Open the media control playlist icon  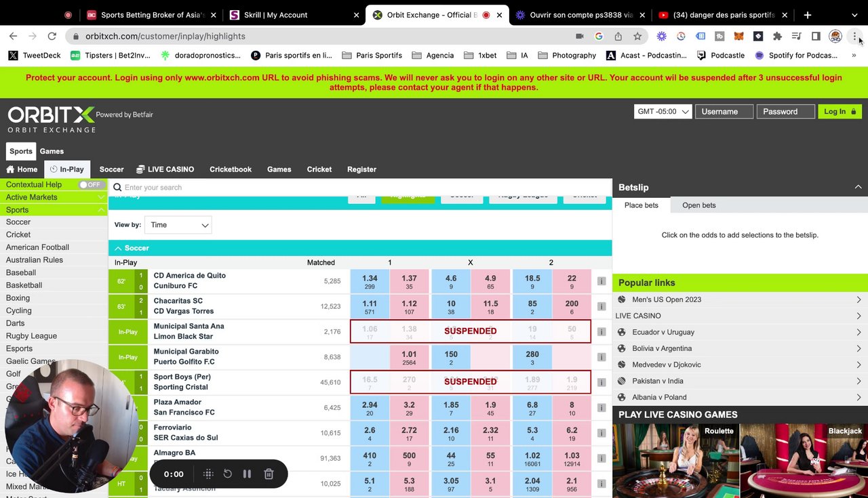[797, 37]
